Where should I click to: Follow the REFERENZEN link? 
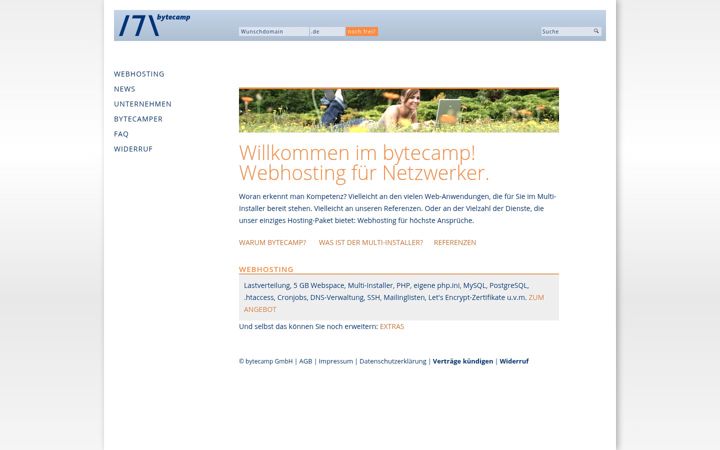[455, 242]
